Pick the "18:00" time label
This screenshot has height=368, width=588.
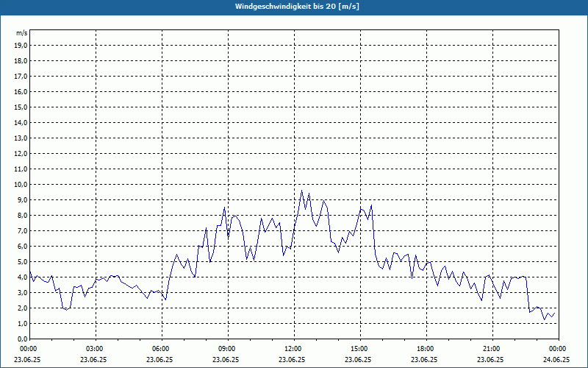426,349
